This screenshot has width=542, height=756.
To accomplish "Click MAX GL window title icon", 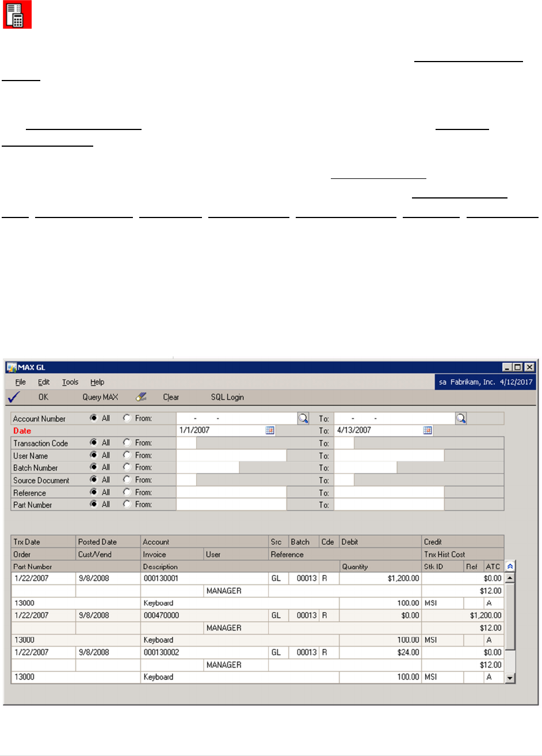I will coord(12,367).
